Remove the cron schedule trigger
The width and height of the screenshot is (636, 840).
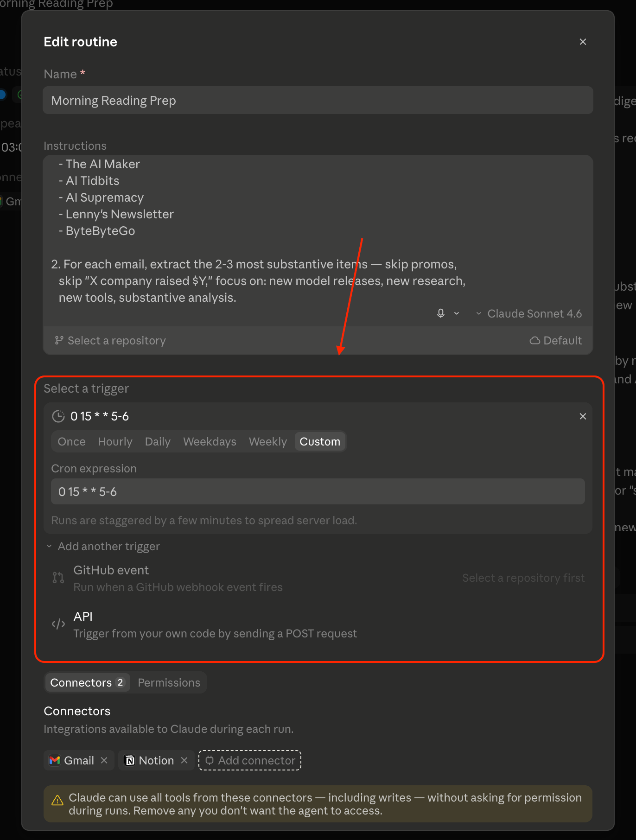coord(583,416)
